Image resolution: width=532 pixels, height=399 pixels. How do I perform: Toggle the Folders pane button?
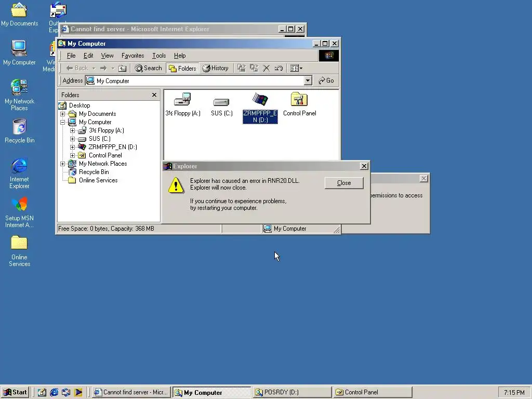click(182, 68)
